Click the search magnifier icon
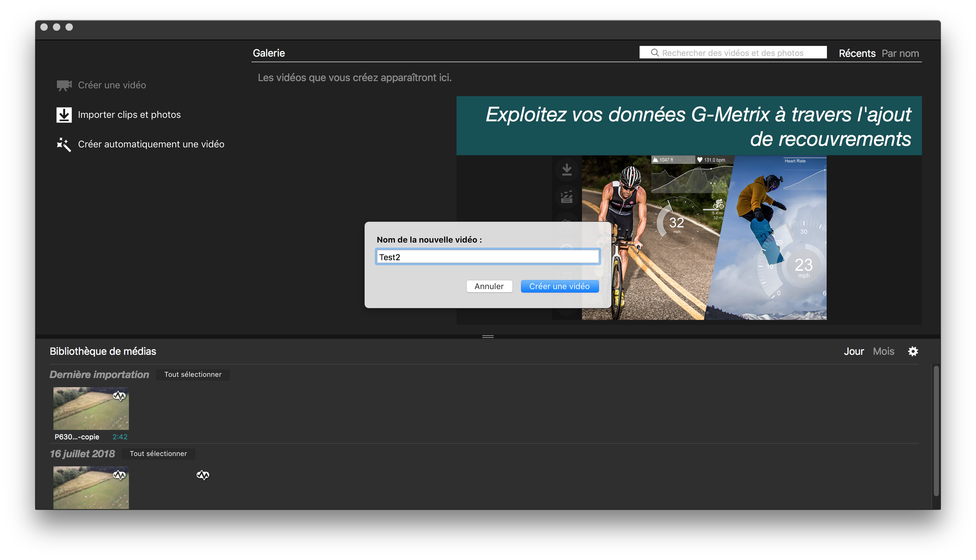The image size is (976, 560). click(x=654, y=53)
